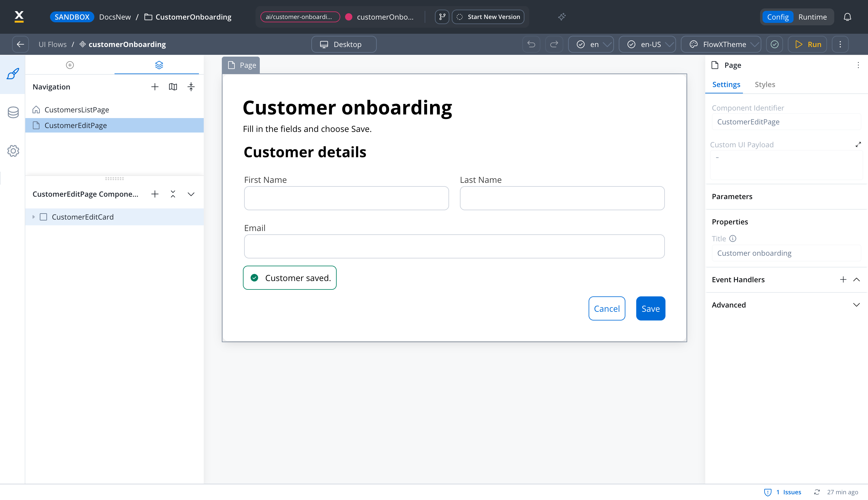Open the branch/versions icon button
Screen dimensions: 868x500
442,17
